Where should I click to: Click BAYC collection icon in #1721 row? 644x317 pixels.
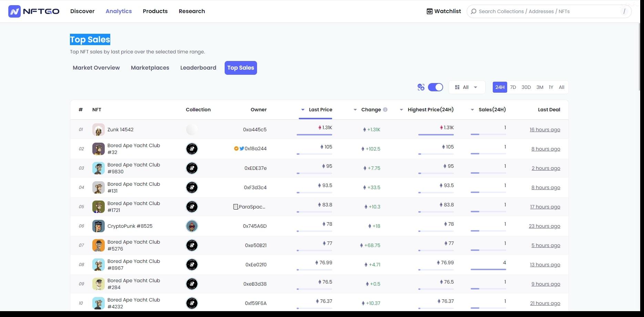click(192, 207)
